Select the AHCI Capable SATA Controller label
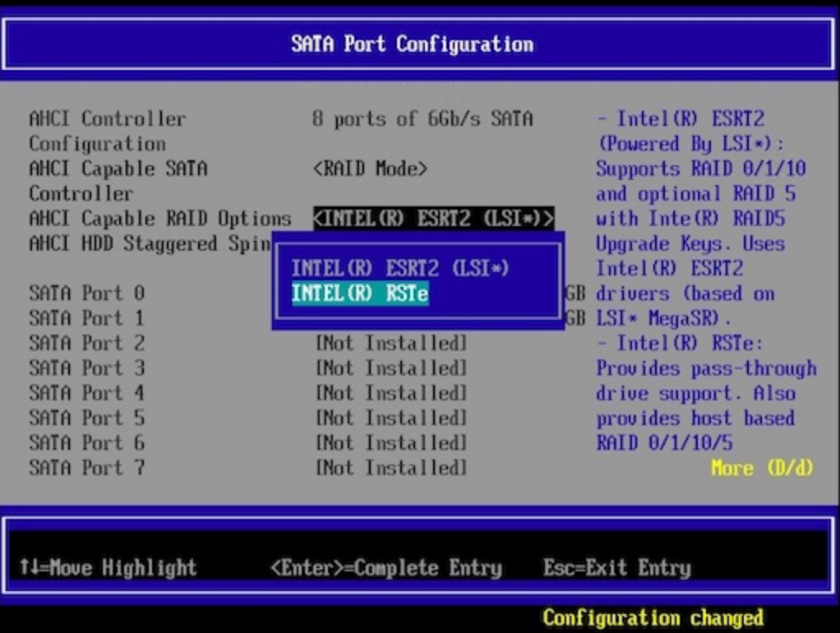This screenshot has height=633, width=840. pos(118,181)
